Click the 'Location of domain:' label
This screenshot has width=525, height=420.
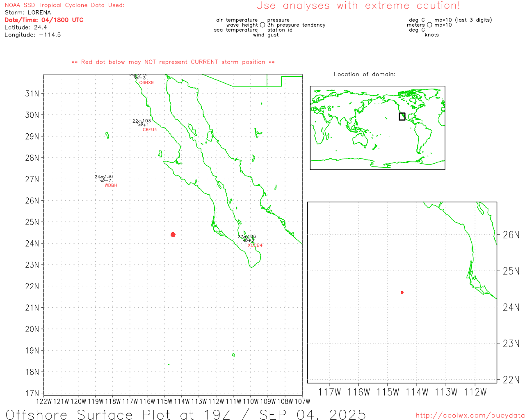(x=365, y=74)
